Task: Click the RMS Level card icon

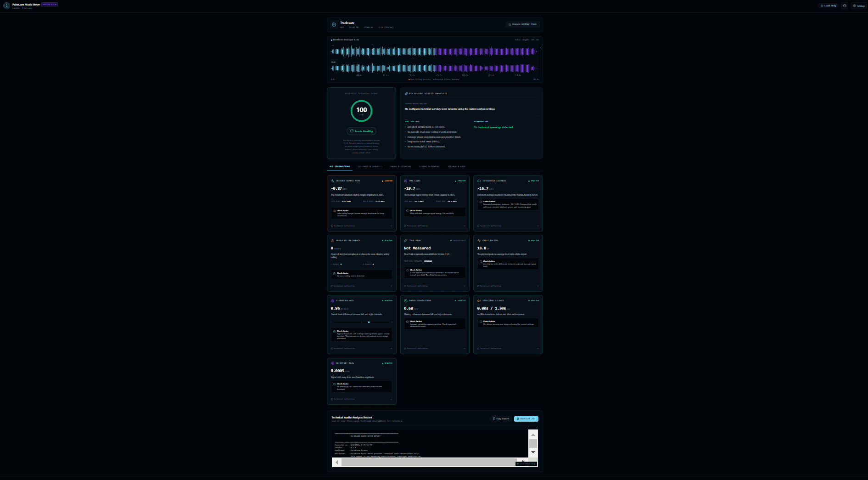Action: (406, 181)
